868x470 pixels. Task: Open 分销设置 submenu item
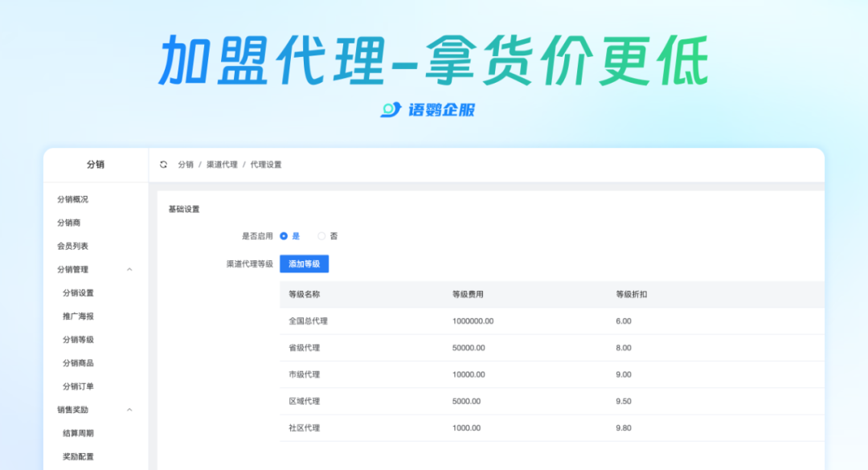[79, 293]
